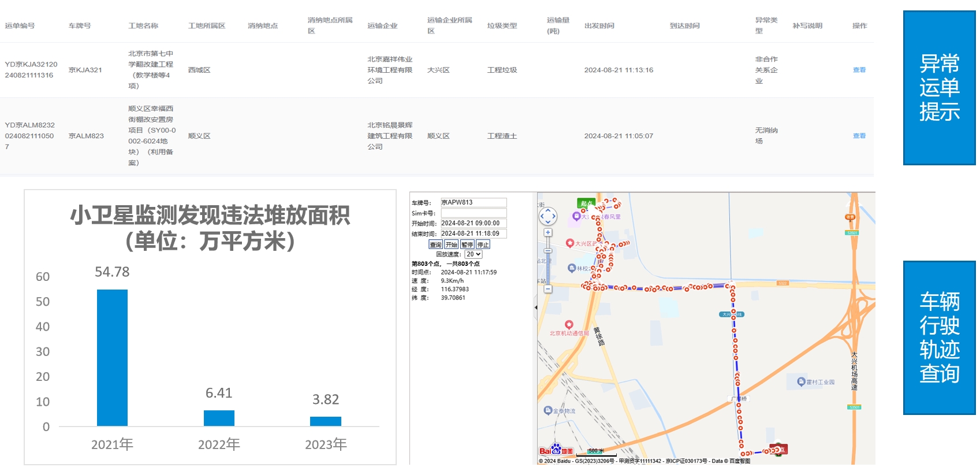Click the 开始时间 date field
980x467 pixels.
[x=474, y=223]
